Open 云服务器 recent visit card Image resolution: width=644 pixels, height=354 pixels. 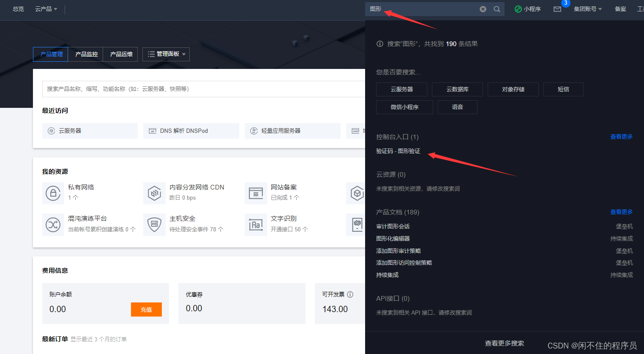pos(90,131)
